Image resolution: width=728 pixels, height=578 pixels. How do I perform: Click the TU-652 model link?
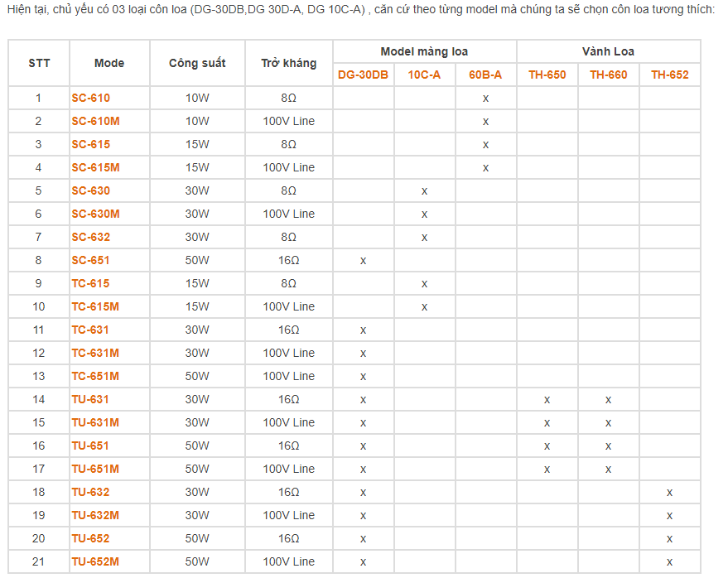click(x=90, y=538)
